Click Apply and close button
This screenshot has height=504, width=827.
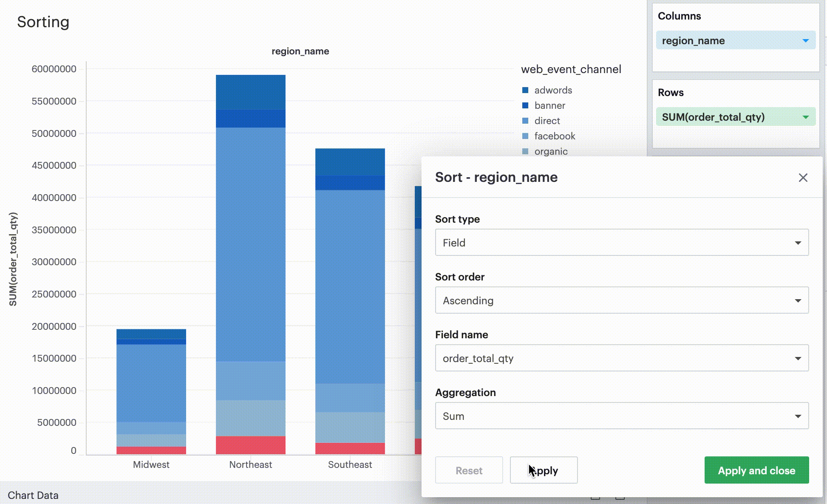coord(757,470)
